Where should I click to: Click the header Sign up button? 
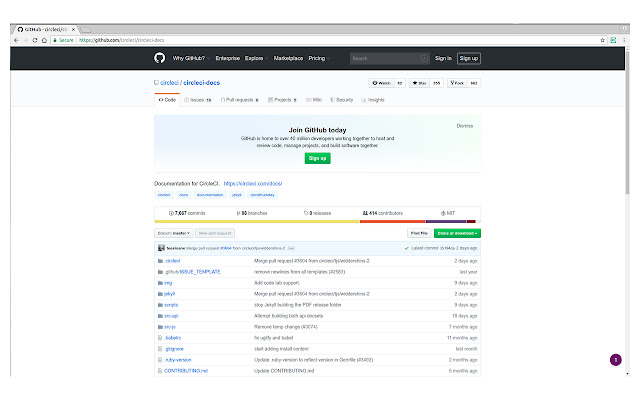click(469, 58)
